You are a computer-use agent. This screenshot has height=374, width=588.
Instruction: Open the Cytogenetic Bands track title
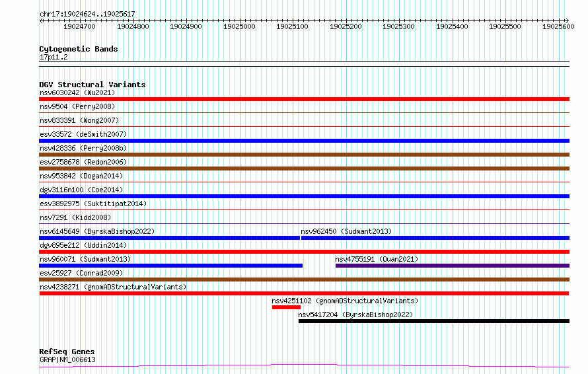tap(79, 49)
